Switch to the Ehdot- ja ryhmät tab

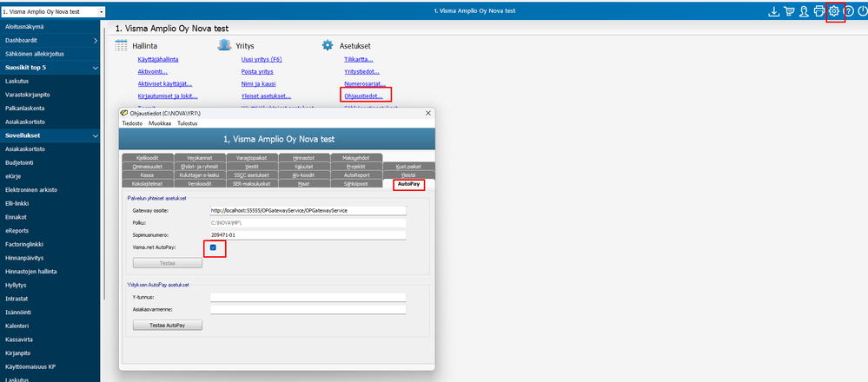(x=199, y=166)
